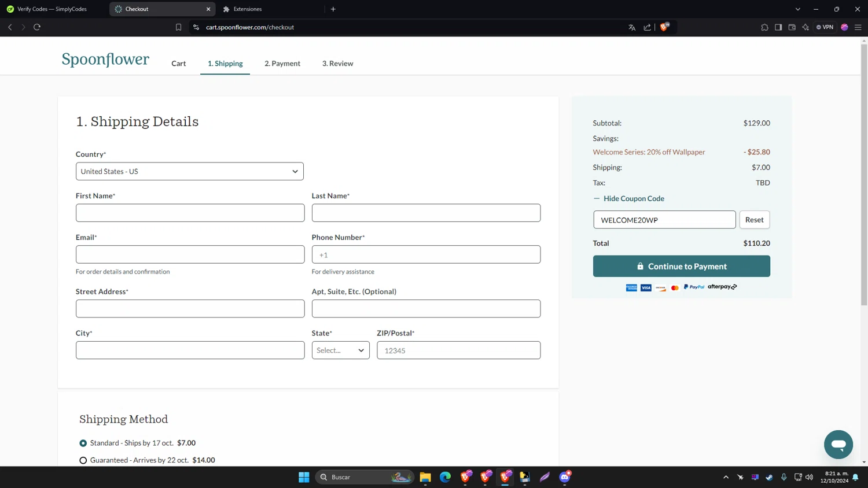Screen dimensions: 868x488
Task: Open the extensions puzzle icon in toolbar
Action: (x=764, y=27)
